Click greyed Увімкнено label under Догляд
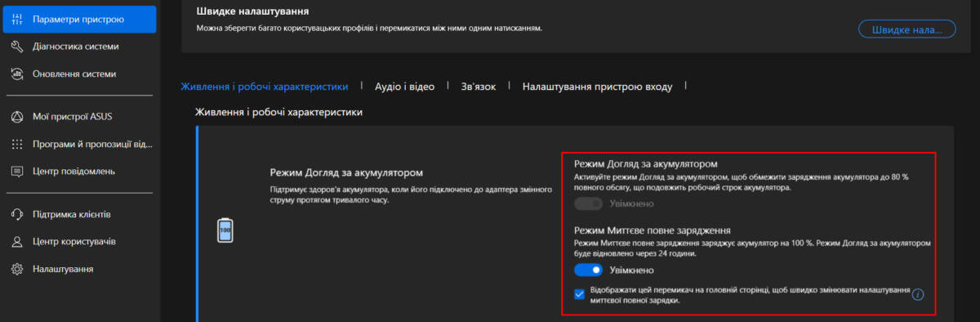Viewport: 980px width, 322px height. point(631,204)
